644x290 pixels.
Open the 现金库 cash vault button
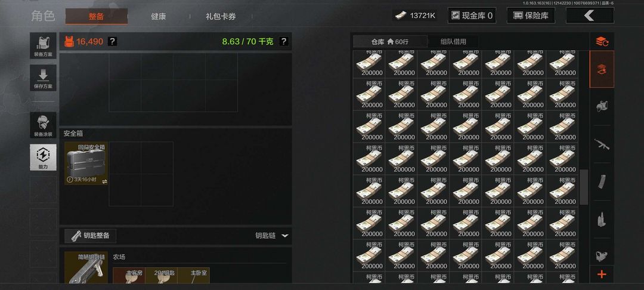click(x=472, y=16)
